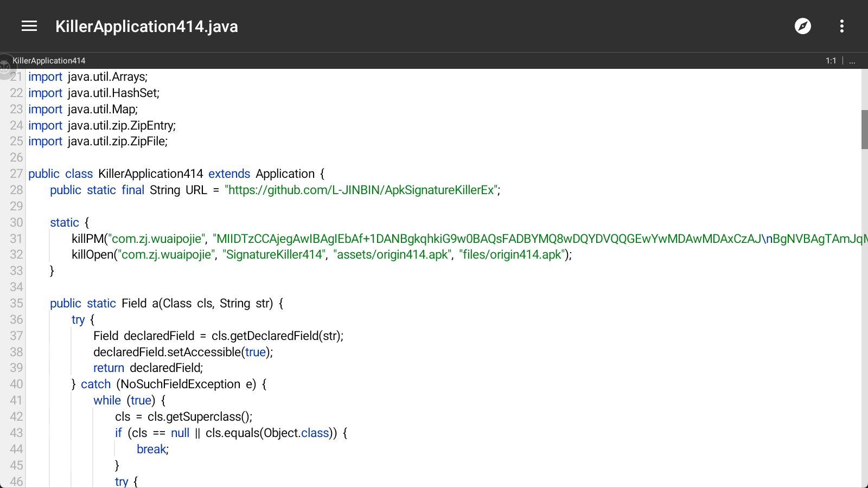Tap the KillerApplication414.java title
The image size is (868, 488).
146,27
